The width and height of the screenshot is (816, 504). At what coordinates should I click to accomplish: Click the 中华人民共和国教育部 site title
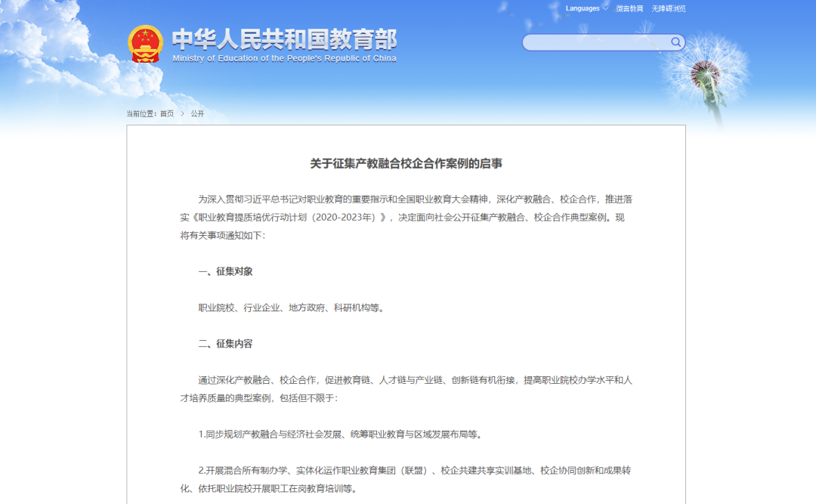(x=284, y=39)
